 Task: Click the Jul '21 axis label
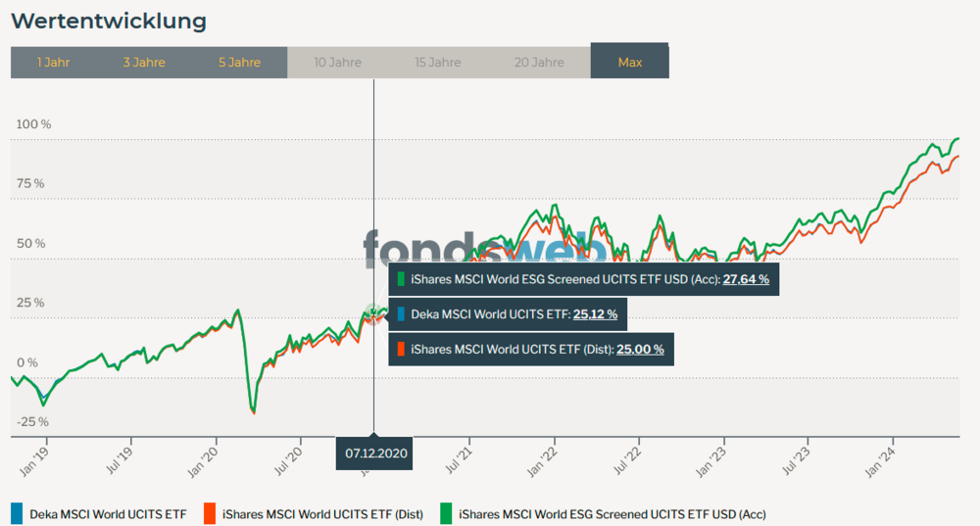[458, 461]
